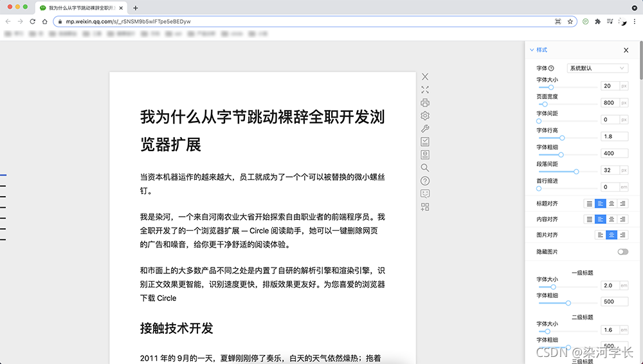Collapse the 样式 section chevron
The image size is (643, 364).
click(532, 50)
